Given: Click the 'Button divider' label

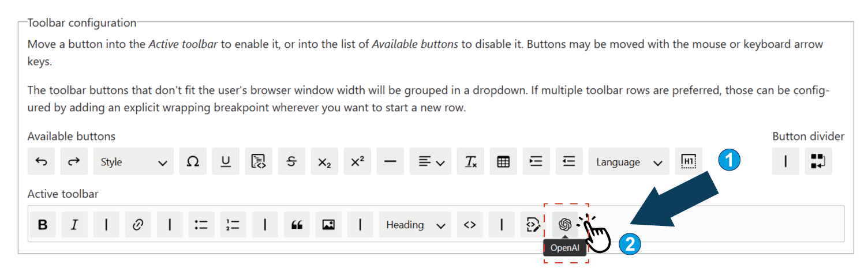Looking at the screenshot, I should point(808,137).
